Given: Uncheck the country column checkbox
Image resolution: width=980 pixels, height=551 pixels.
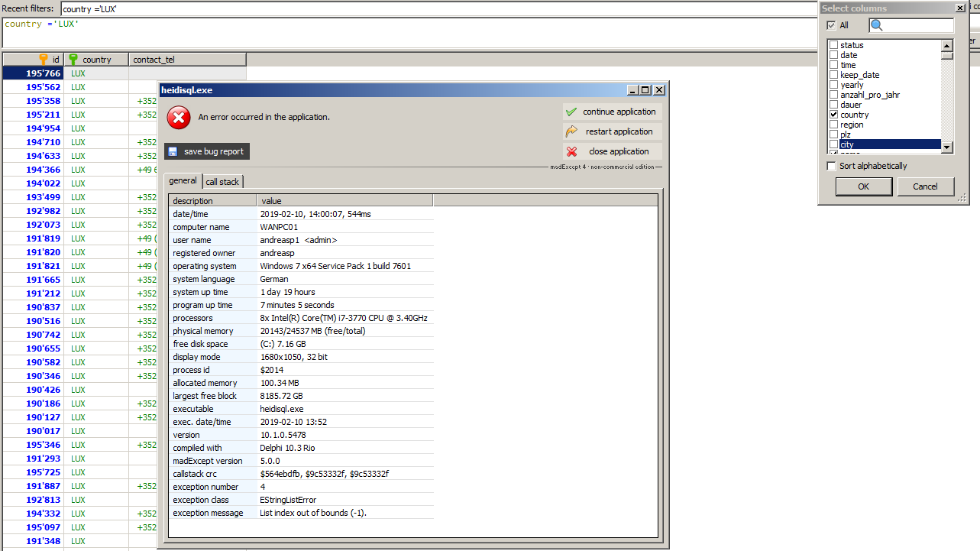Looking at the screenshot, I should click(834, 115).
